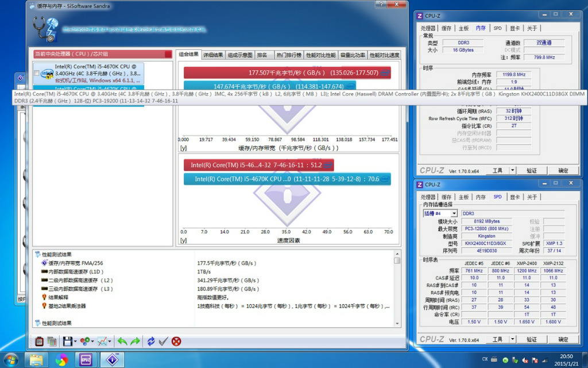Open 工具 dropdown arrow in lower CPU-Z window
Screen dimensions: 588x368
click(513, 339)
